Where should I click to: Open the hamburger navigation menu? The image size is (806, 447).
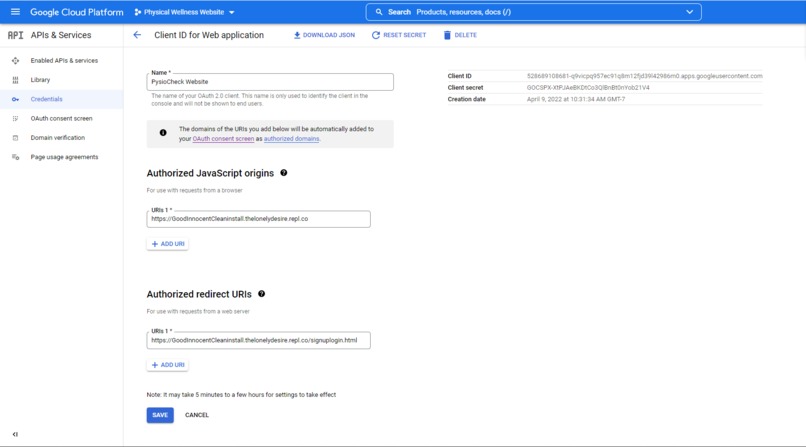pyautogui.click(x=15, y=12)
